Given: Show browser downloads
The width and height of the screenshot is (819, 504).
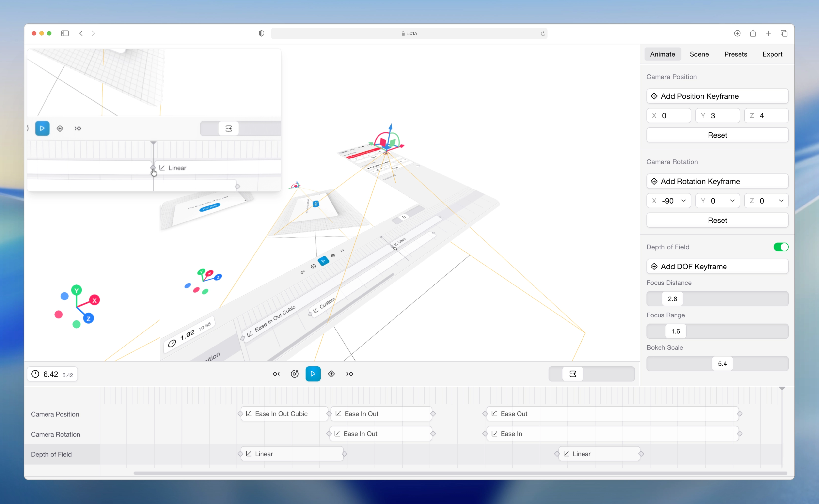Looking at the screenshot, I should tap(737, 33).
